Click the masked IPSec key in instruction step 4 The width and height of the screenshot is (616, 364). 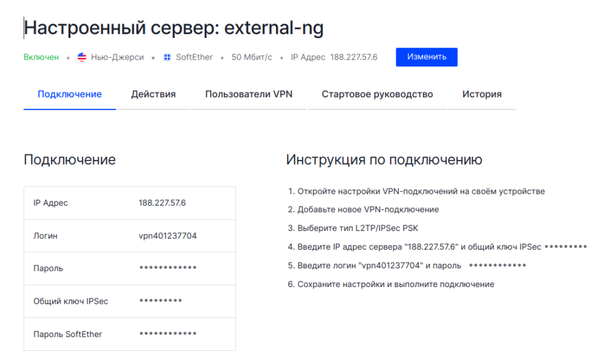click(565, 247)
